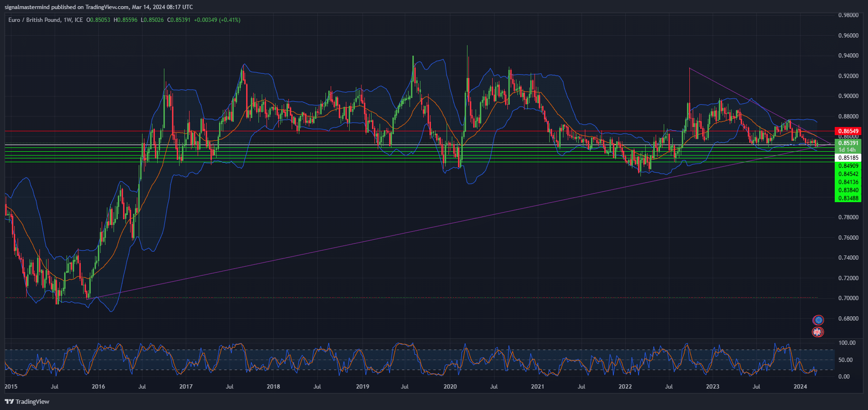Click the 2017 label on time axis

point(186,387)
